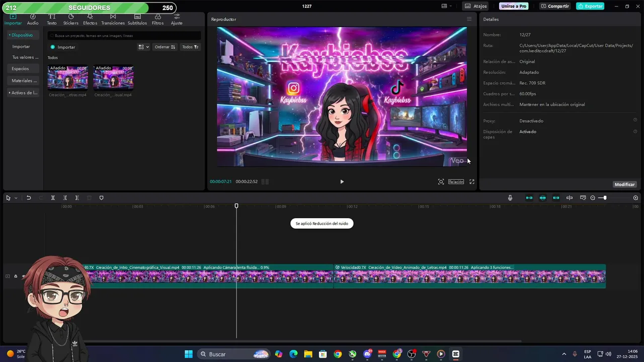Toggle preview axis icon

[x=570, y=198]
